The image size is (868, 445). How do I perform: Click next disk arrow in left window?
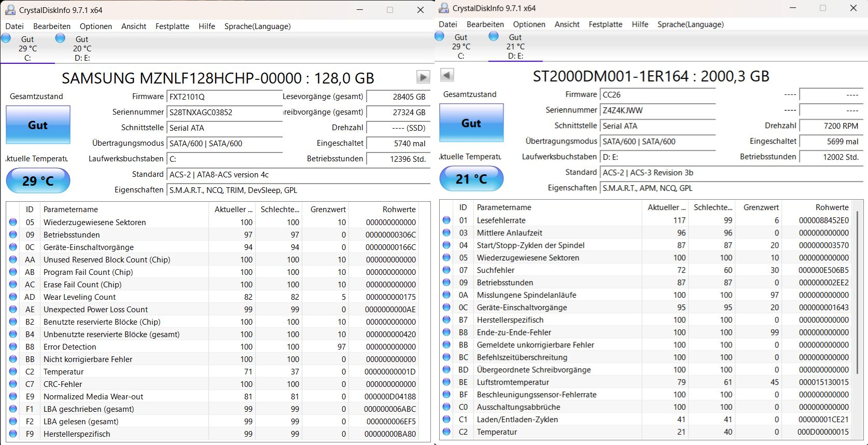pos(423,77)
